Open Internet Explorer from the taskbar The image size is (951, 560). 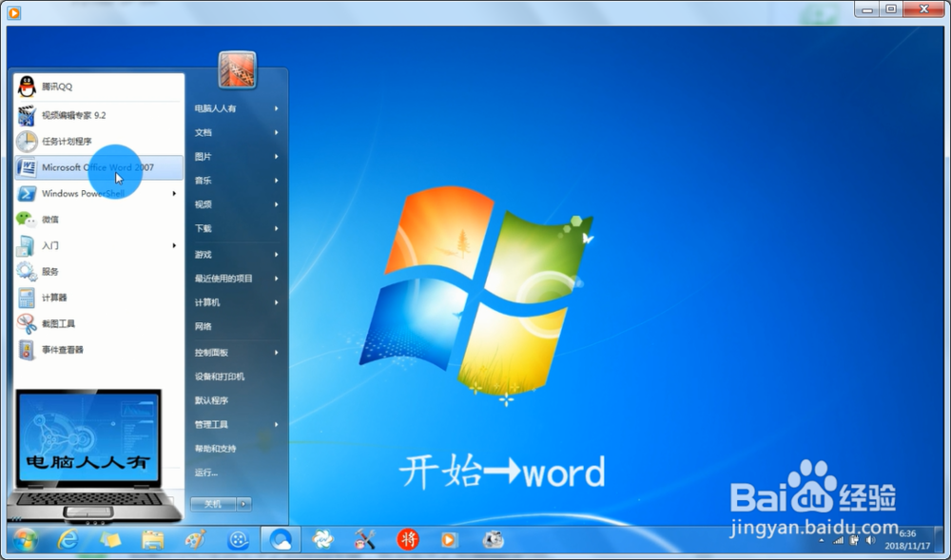tap(68, 539)
